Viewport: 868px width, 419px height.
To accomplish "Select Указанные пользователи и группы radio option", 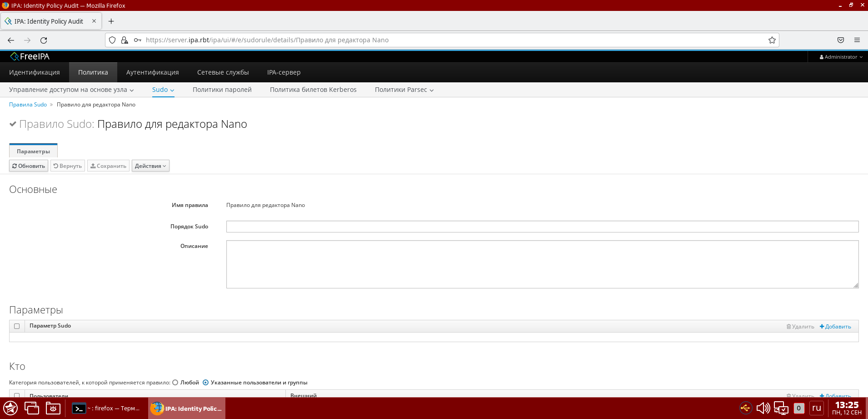I will click(x=205, y=383).
